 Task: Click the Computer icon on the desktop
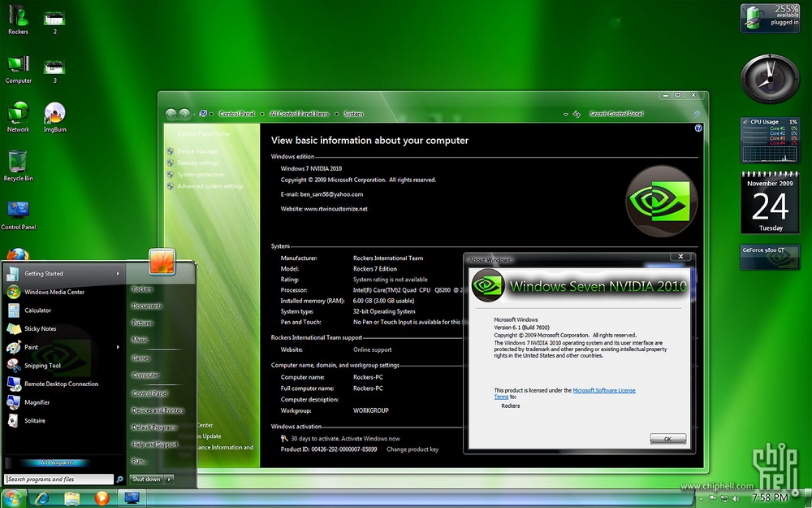point(18,69)
